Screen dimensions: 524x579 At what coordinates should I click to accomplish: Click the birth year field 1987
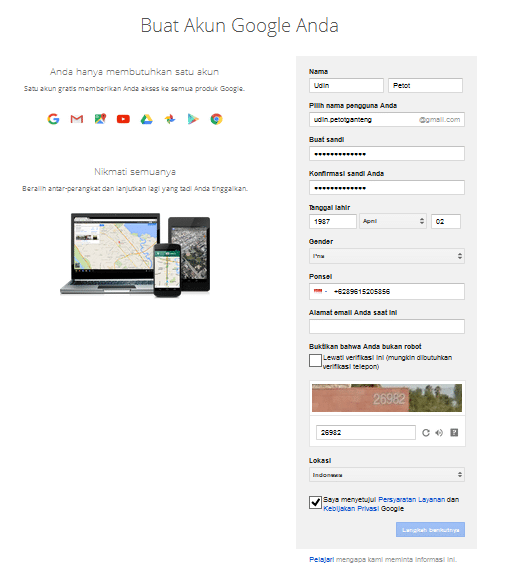pos(333,222)
